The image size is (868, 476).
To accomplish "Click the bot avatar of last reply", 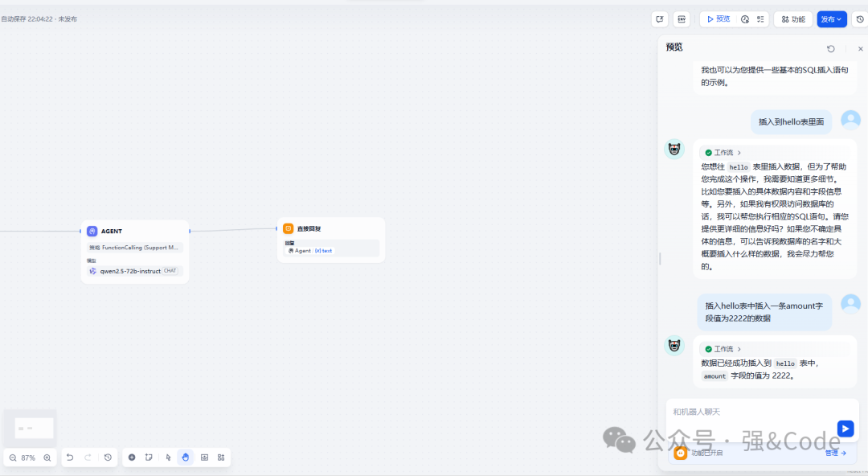I will click(x=674, y=345).
